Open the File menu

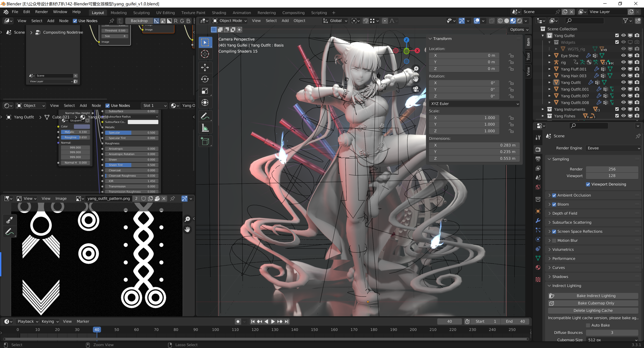point(15,12)
